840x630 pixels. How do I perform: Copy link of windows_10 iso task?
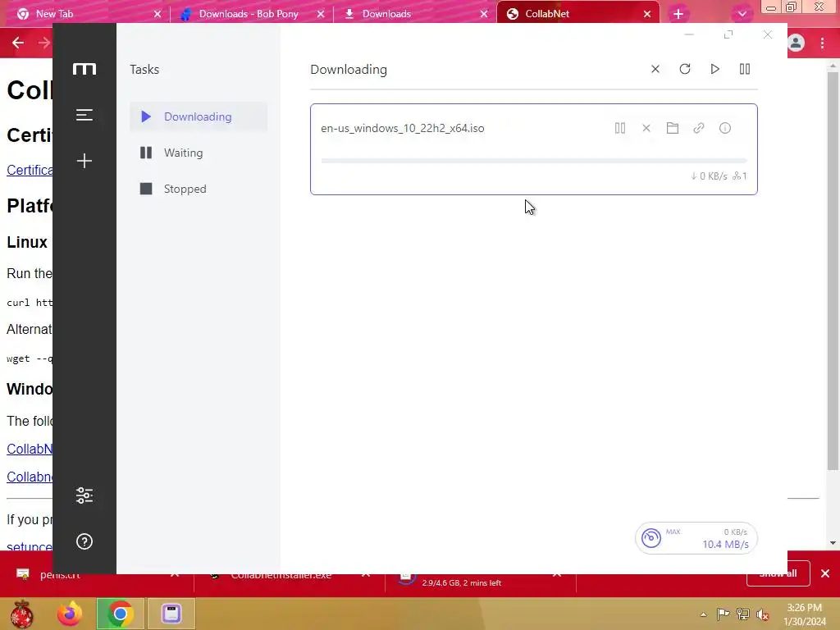click(699, 128)
